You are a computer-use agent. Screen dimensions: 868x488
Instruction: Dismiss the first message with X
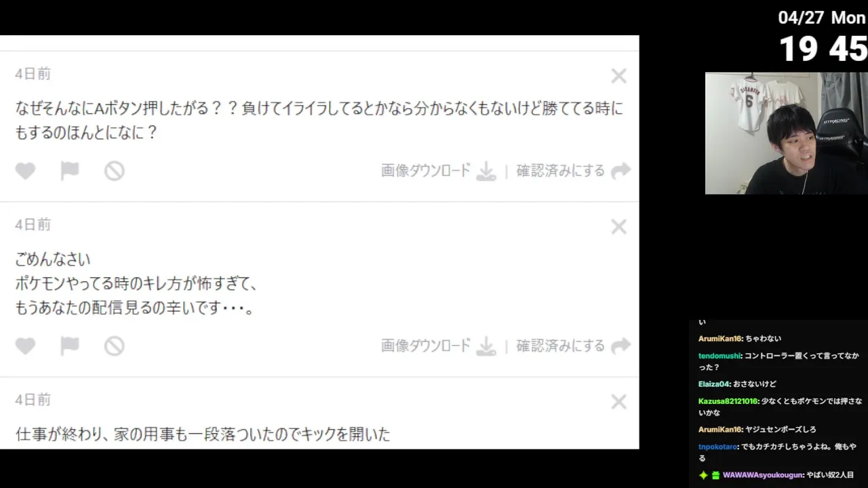pos(618,76)
